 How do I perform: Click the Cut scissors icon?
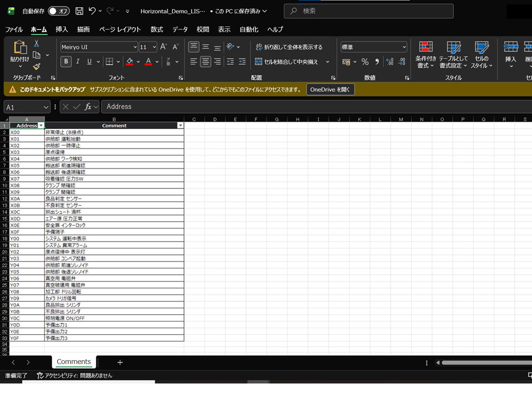coord(37,43)
